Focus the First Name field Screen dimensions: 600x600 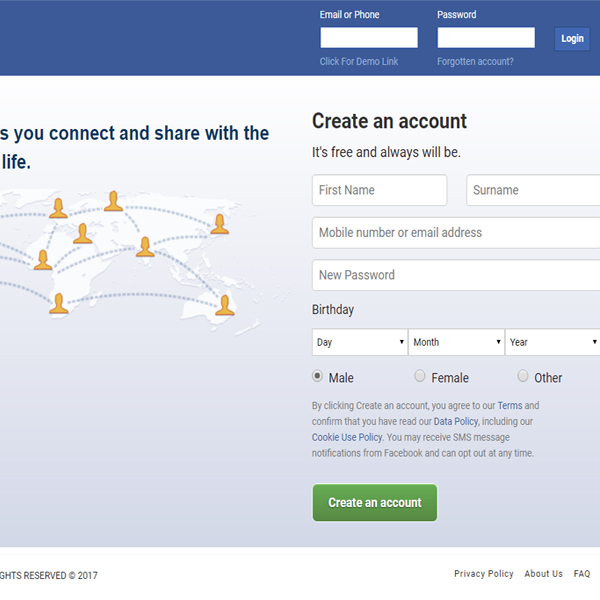[380, 190]
